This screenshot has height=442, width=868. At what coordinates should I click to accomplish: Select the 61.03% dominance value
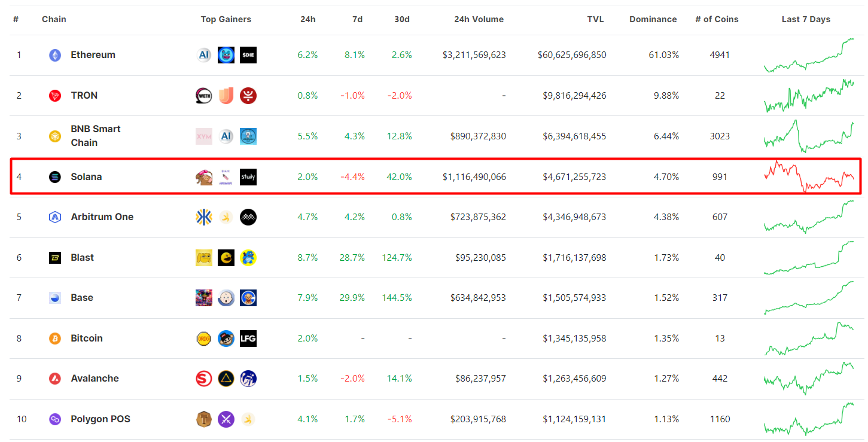pos(664,55)
